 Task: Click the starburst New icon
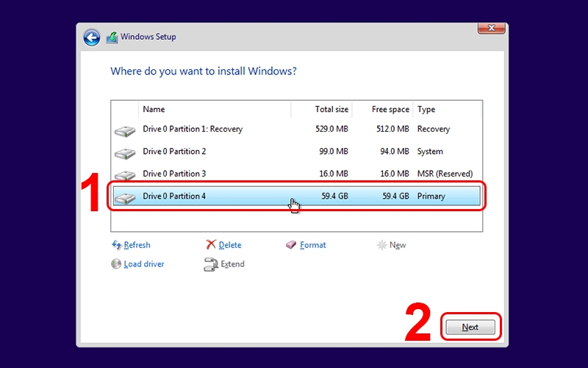tap(381, 245)
